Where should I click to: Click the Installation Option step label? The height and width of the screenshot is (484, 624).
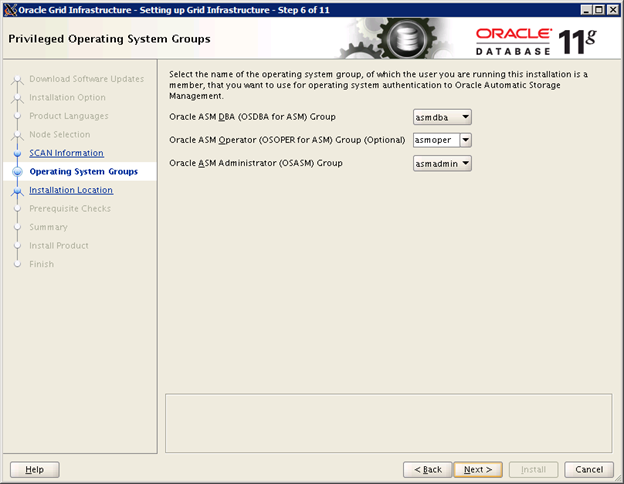click(x=67, y=98)
